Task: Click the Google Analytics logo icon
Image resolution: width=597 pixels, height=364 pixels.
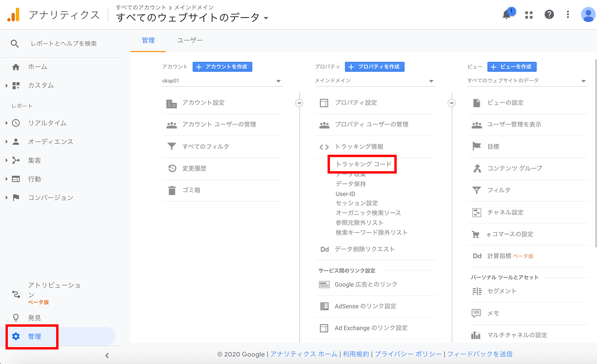Action: [13, 15]
